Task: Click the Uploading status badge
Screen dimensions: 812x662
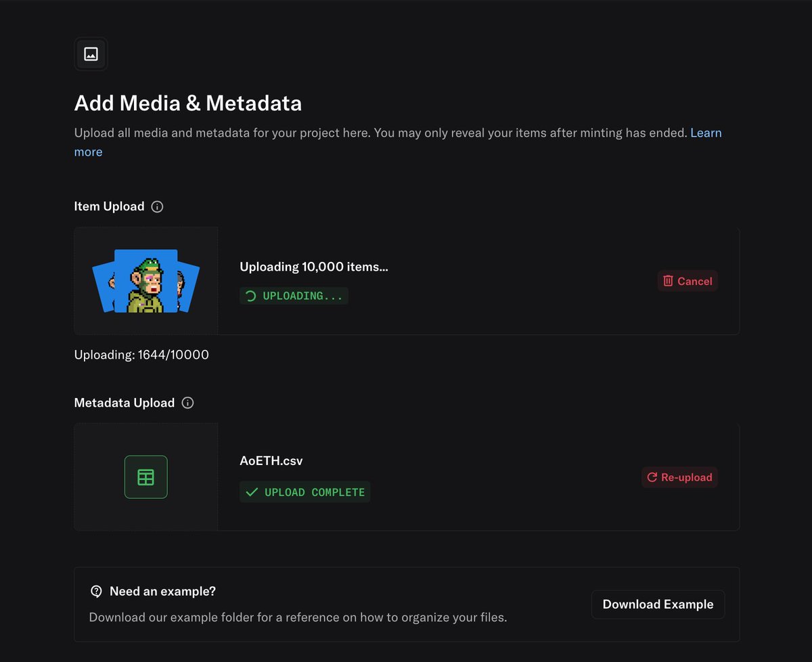Action: coord(294,296)
